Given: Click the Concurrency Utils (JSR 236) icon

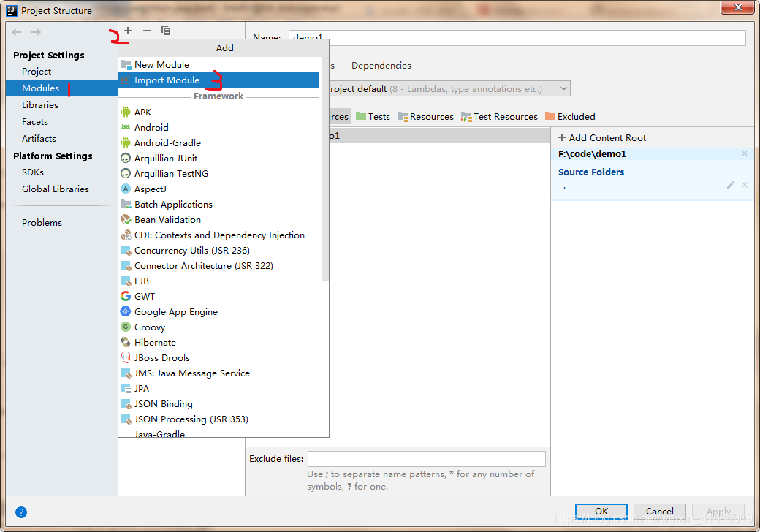Looking at the screenshot, I should pos(126,251).
